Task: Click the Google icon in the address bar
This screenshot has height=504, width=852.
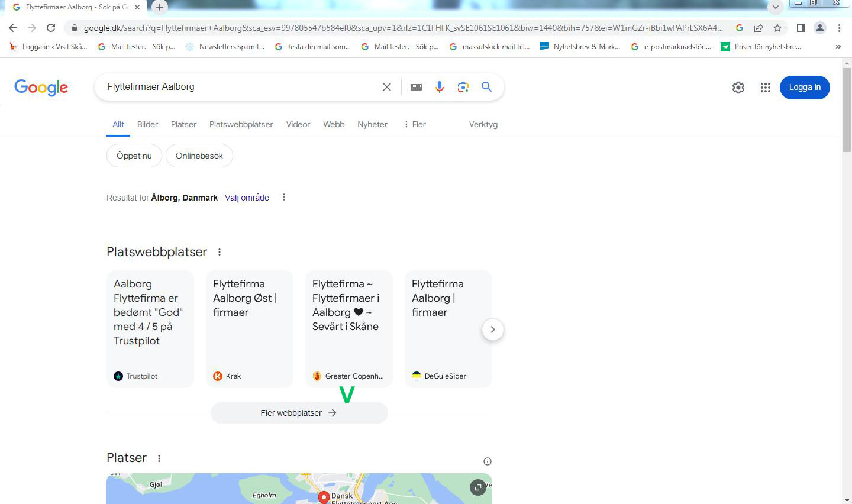Action: 740,28
